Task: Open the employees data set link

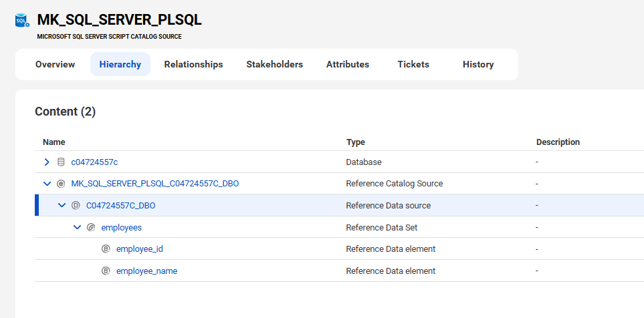Action: coord(122,227)
